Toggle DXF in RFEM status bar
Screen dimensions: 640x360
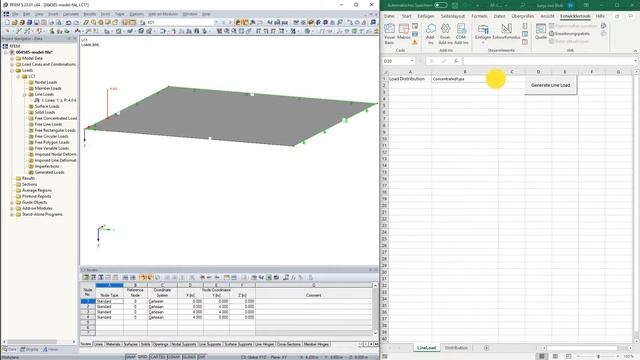(x=202, y=357)
